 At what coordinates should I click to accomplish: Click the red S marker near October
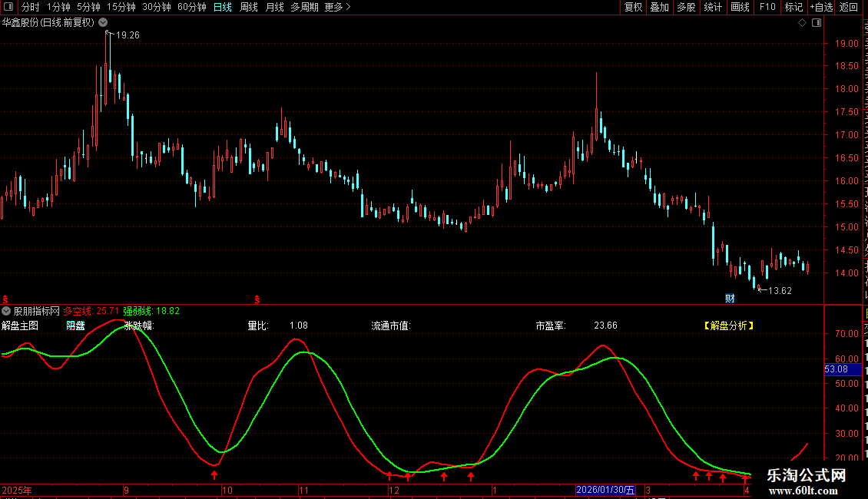pos(257,299)
